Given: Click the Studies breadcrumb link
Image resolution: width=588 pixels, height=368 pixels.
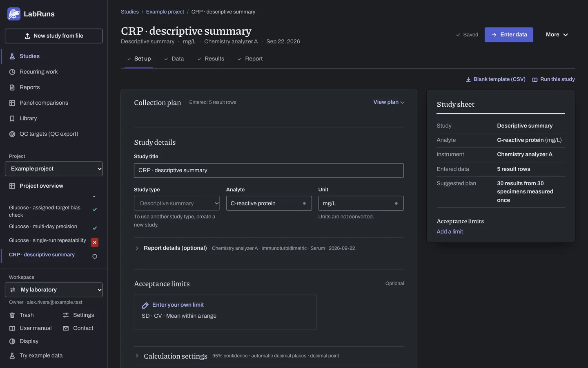Looking at the screenshot, I should point(130,12).
